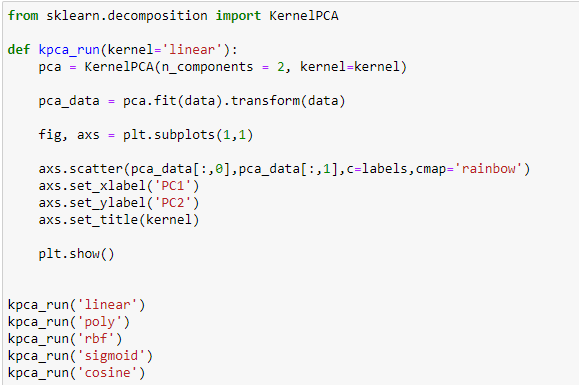579x385 pixels.
Task: Click the kpca_run('linear') call line
Action: click(76, 305)
